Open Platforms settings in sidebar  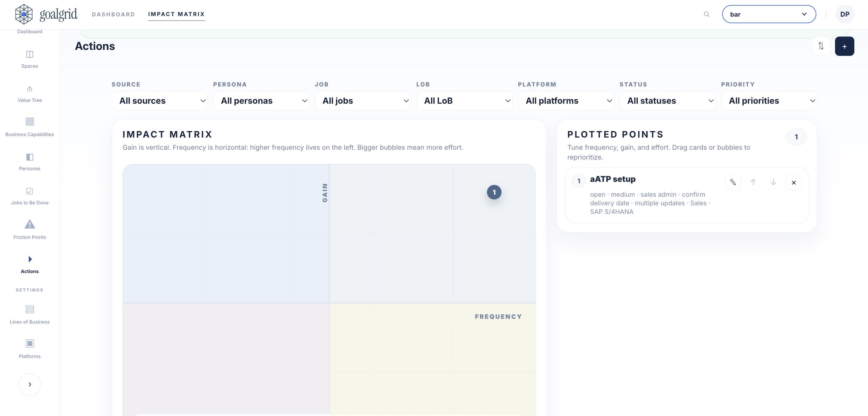point(30,349)
